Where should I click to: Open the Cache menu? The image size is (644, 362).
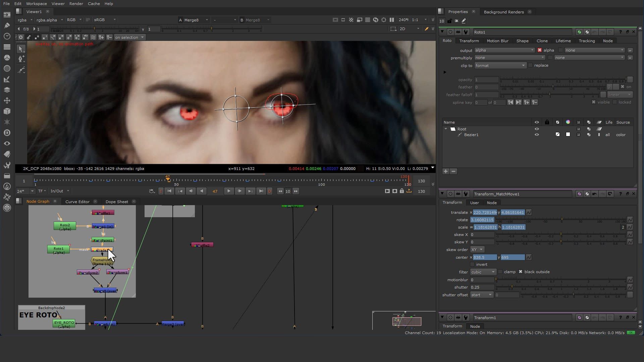94,4
